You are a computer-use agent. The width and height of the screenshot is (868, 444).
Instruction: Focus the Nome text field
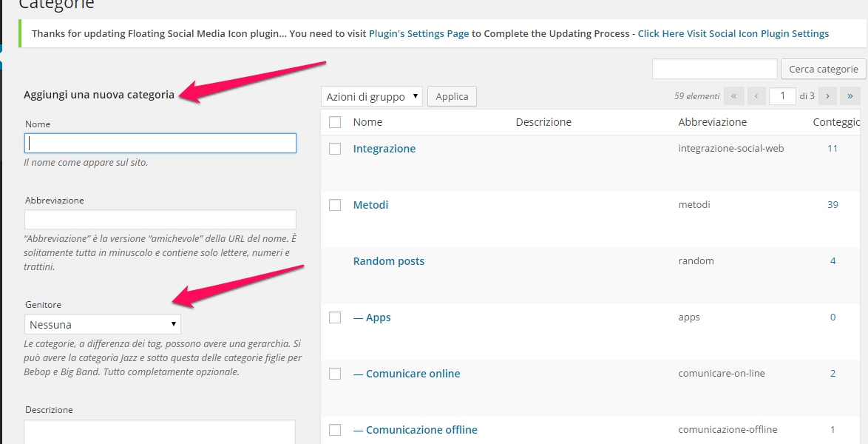[x=160, y=143]
